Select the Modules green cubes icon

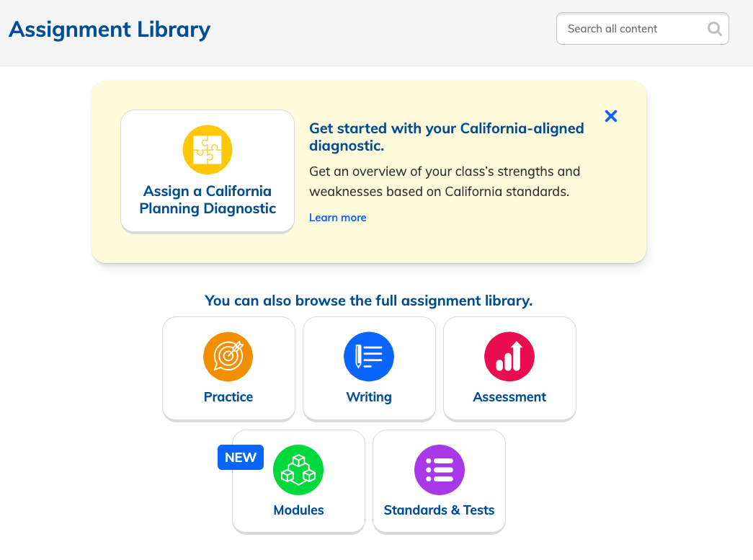[298, 469]
